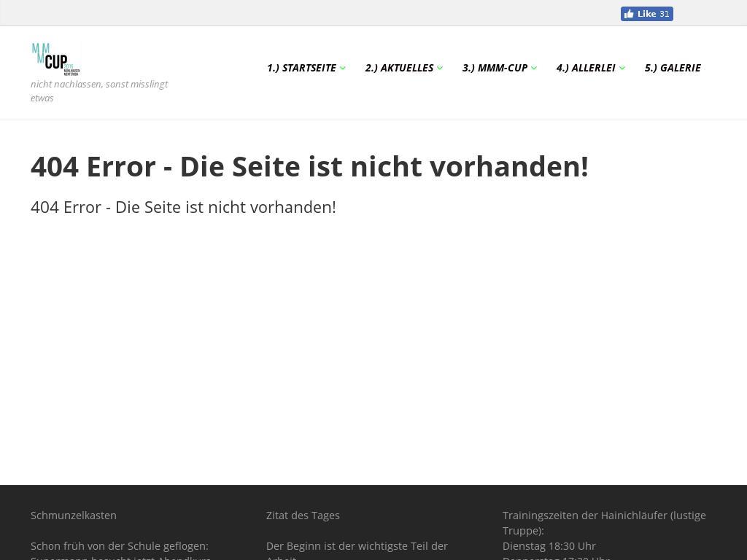Open the 2.) Aktuelles menu
The width and height of the screenshot is (747, 560).
(399, 68)
